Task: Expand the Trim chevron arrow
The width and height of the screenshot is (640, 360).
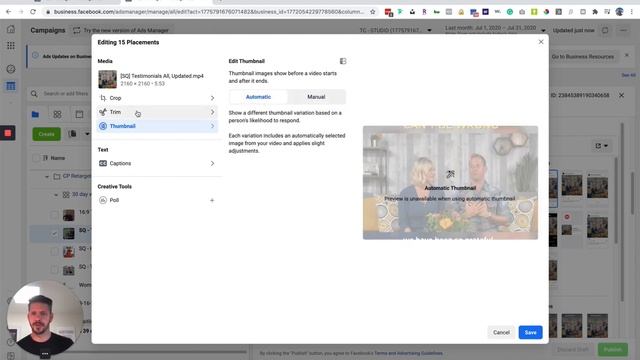Action: tap(212, 112)
